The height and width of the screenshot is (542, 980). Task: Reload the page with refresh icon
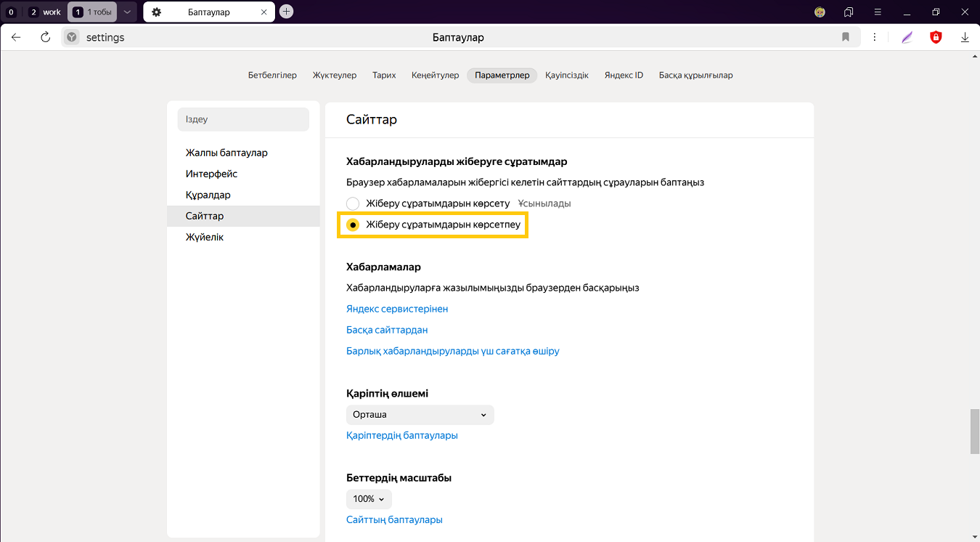(45, 37)
